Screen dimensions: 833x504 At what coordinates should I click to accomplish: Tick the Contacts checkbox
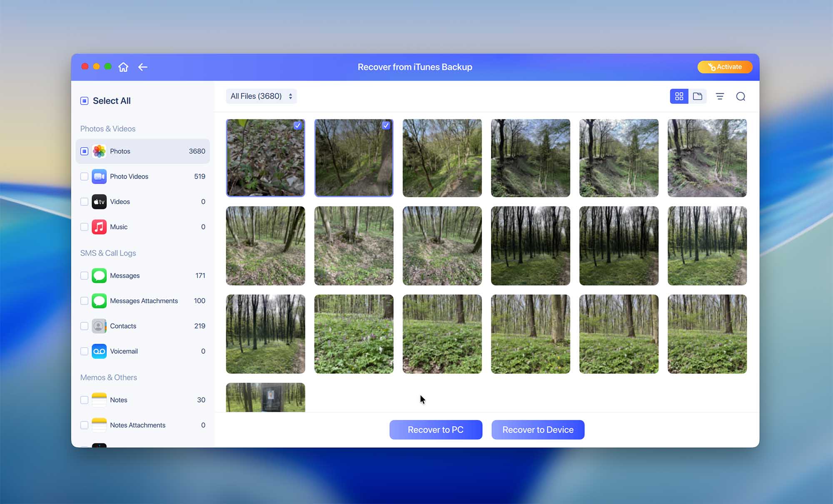pyautogui.click(x=84, y=326)
